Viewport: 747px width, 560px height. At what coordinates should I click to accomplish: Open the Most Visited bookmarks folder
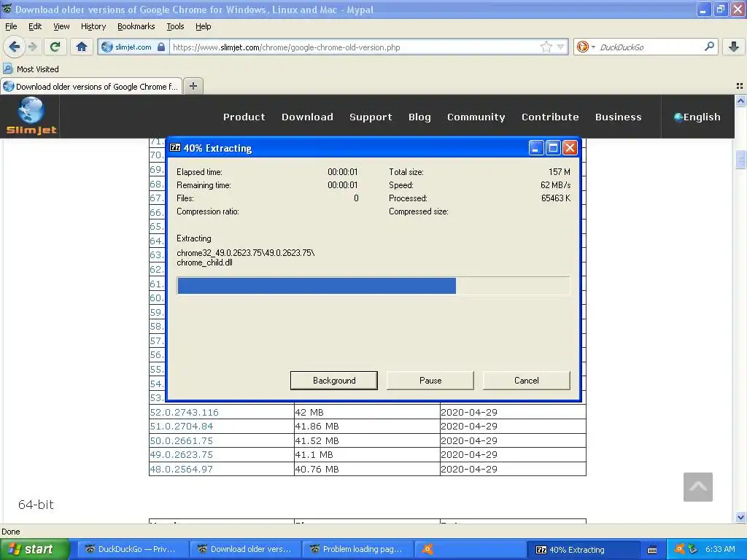pos(31,69)
